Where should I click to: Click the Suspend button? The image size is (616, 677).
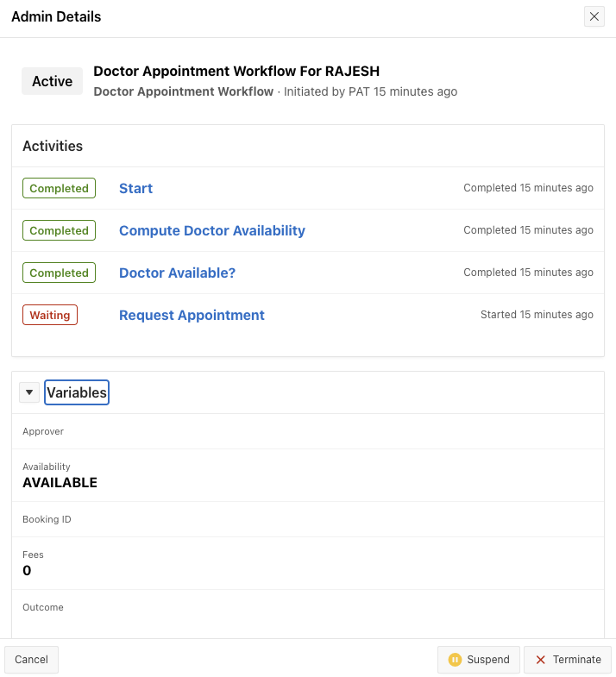tap(479, 660)
